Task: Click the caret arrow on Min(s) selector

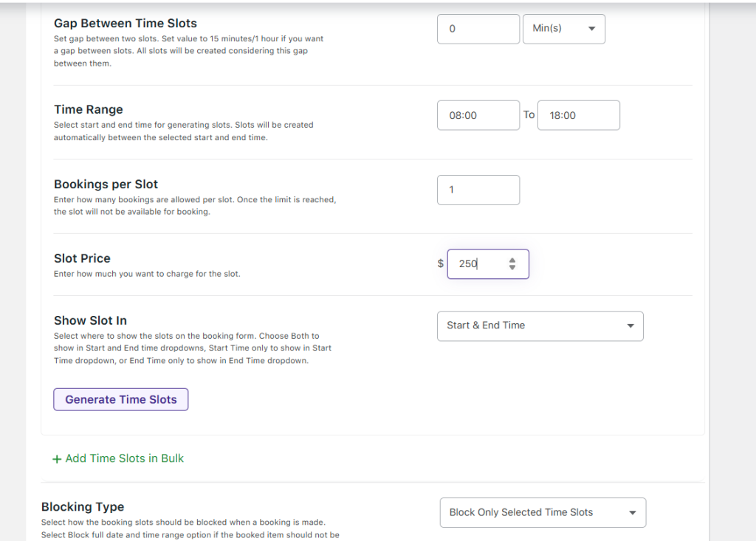Action: click(x=591, y=29)
